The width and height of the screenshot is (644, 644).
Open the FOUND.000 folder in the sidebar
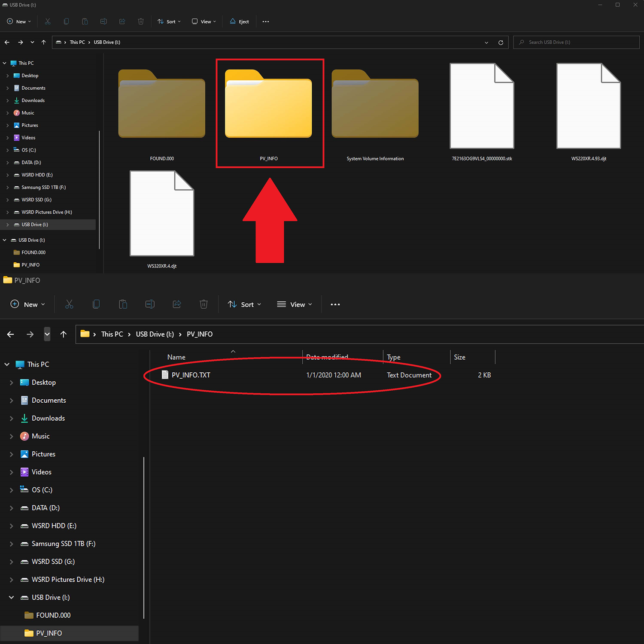[x=33, y=252]
